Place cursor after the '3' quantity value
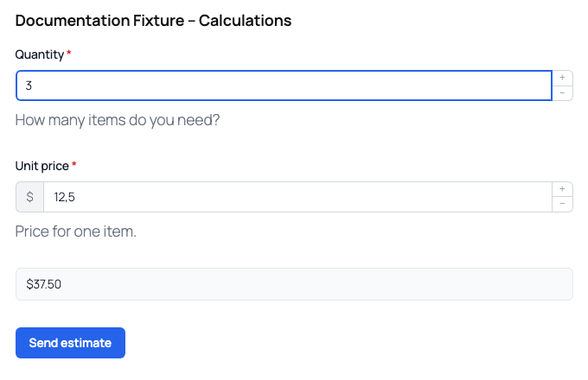588x380 pixels. pyautogui.click(x=33, y=85)
